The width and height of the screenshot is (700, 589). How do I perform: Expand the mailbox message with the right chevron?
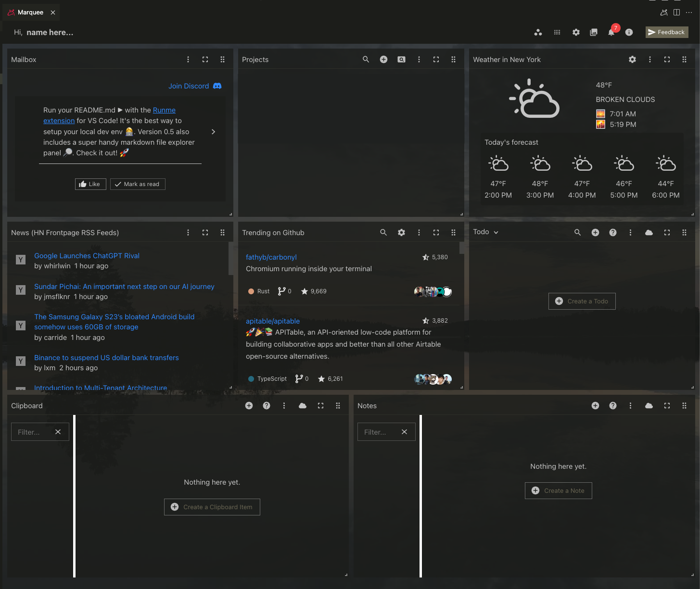point(213,131)
